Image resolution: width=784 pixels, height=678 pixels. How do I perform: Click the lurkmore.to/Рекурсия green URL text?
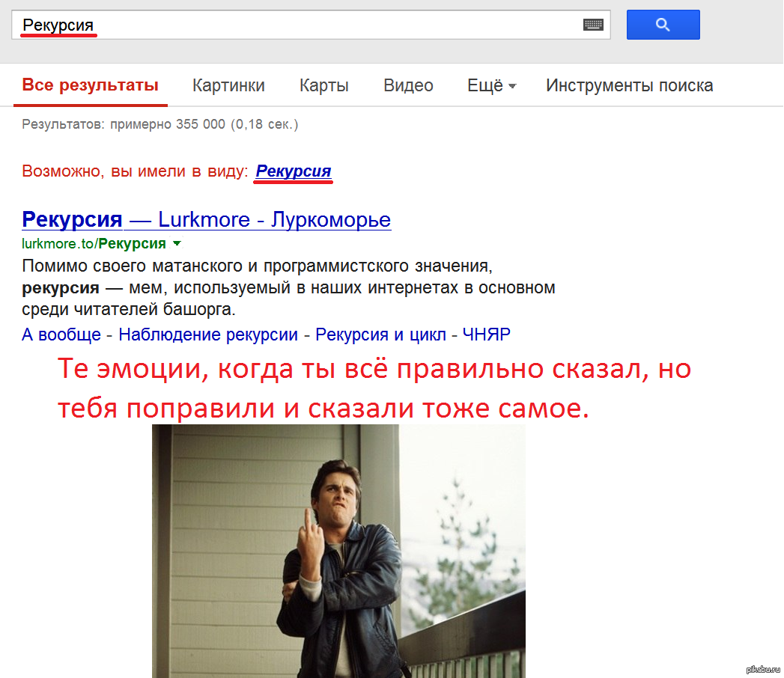[94, 243]
